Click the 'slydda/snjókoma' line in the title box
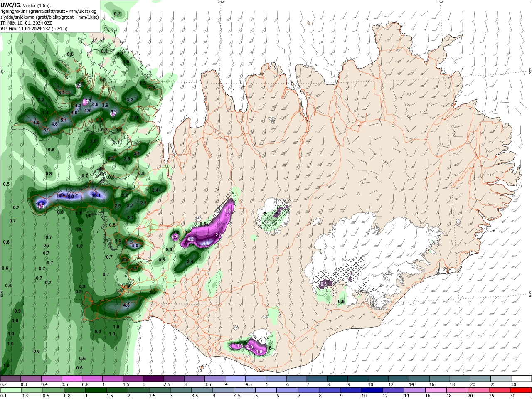The height and width of the screenshot is (399, 532). pos(49,17)
